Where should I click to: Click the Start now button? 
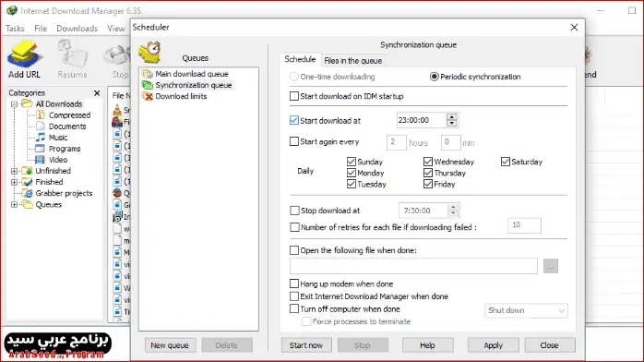(x=306, y=345)
